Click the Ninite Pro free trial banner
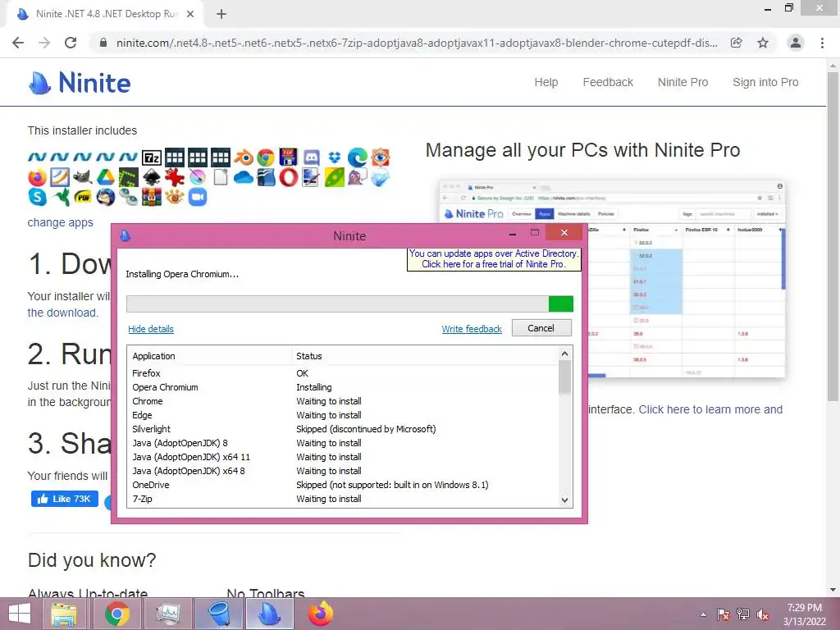The width and height of the screenshot is (840, 630). click(493, 258)
